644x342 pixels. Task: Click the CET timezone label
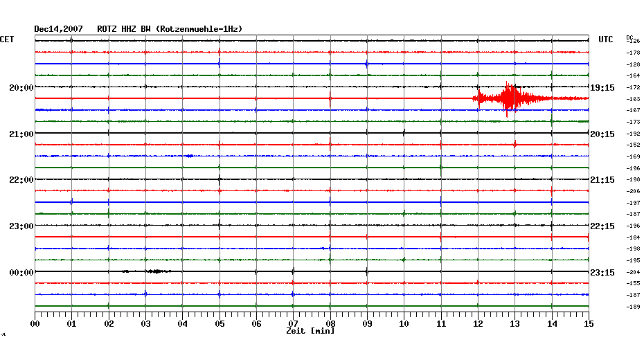pos(7,39)
